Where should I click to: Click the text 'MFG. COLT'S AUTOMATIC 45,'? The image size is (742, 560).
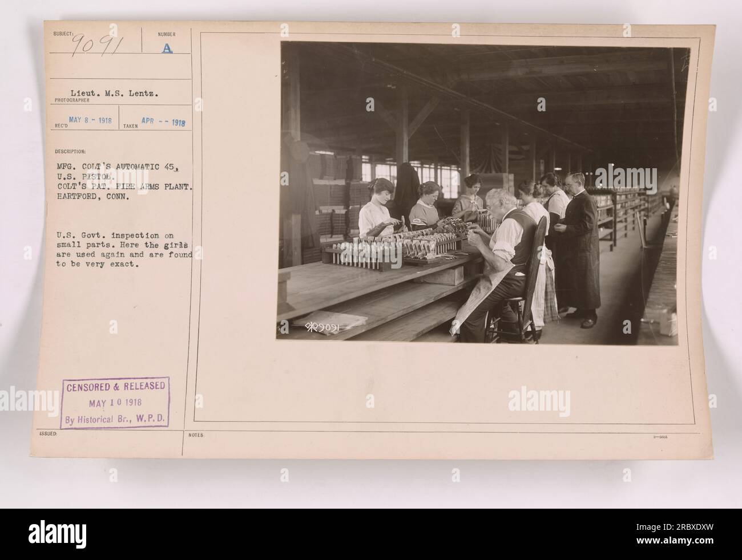point(117,167)
